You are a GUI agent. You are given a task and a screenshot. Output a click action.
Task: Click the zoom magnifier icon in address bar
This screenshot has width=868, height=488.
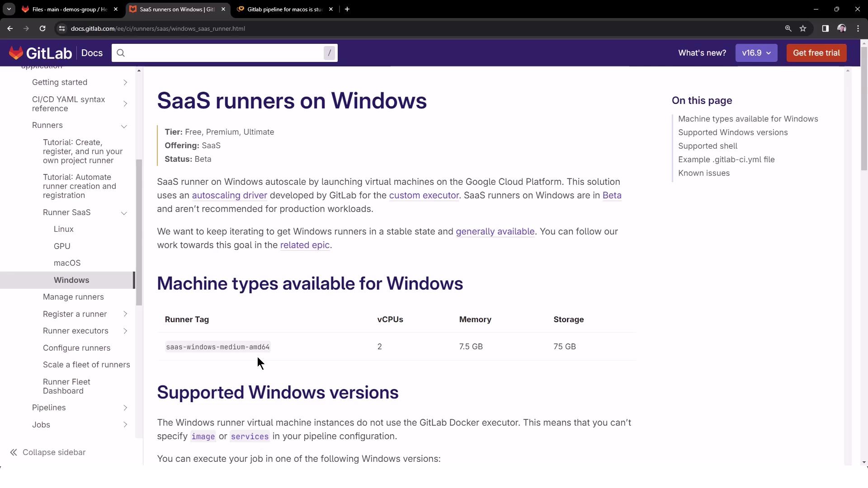point(788,28)
